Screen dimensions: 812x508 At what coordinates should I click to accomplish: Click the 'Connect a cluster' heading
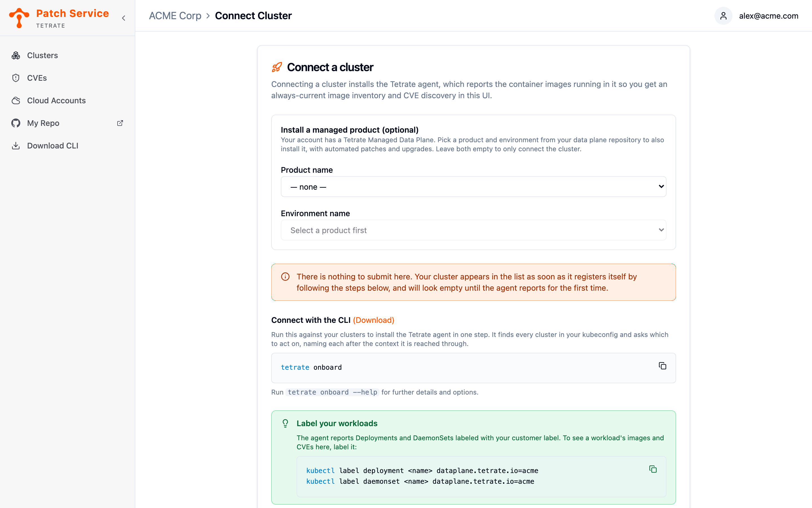330,67
